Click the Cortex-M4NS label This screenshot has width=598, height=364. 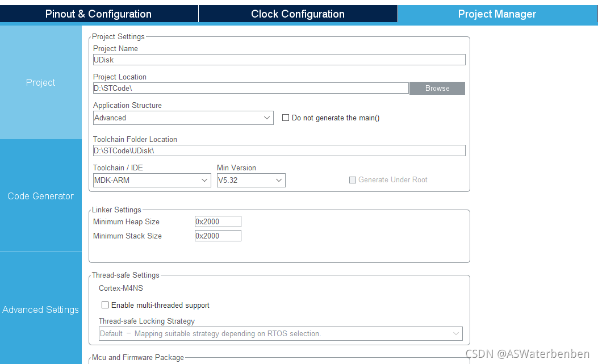[x=121, y=288]
